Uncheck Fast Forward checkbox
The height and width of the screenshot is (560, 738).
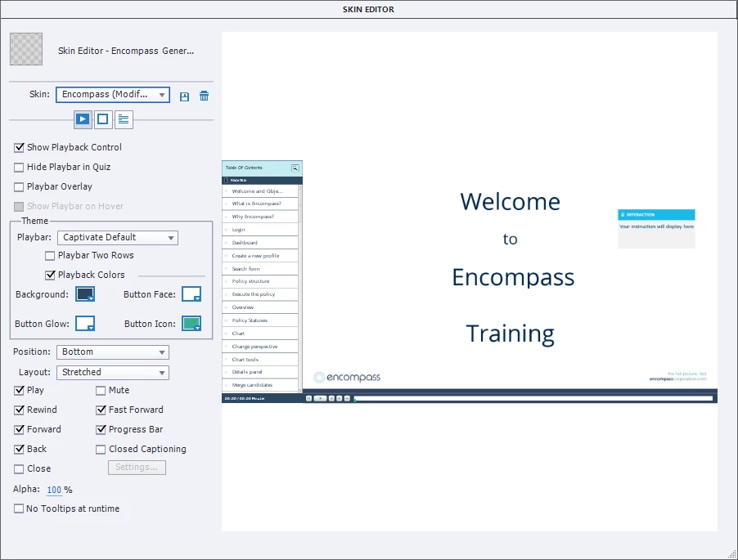101,410
